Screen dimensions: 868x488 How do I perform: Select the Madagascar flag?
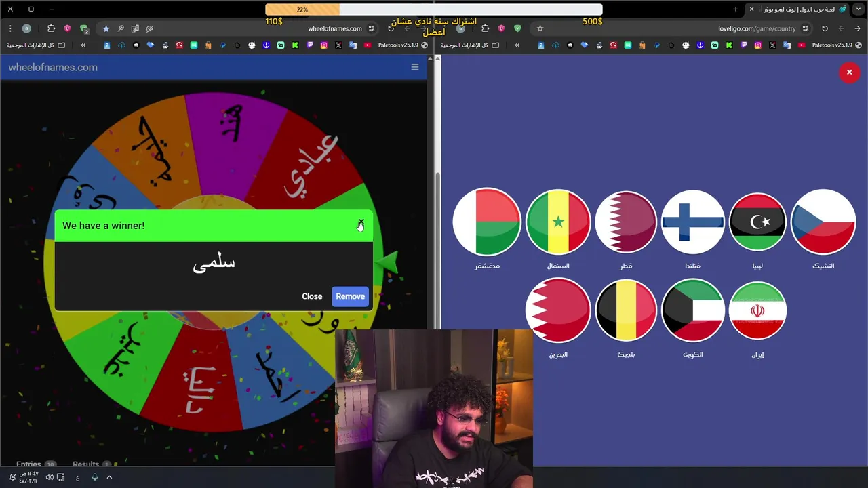pyautogui.click(x=487, y=222)
